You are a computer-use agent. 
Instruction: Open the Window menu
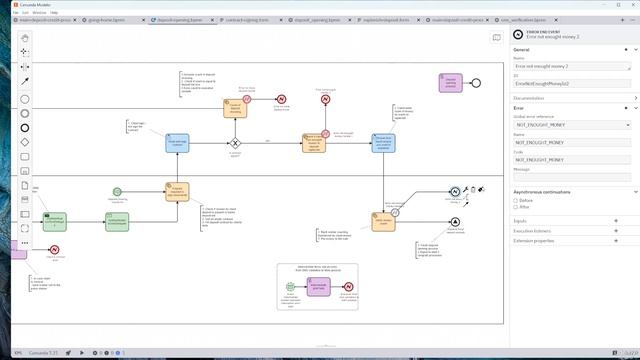click(x=40, y=13)
